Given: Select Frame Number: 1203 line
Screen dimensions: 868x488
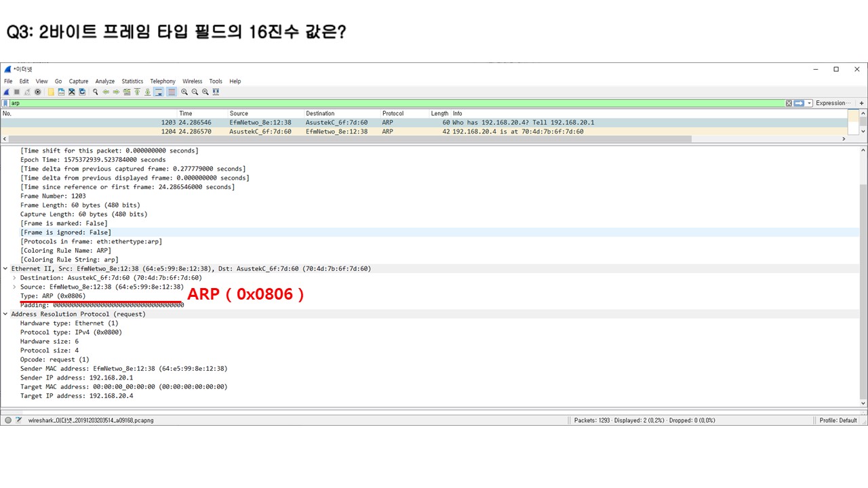Looking at the screenshot, I should [53, 196].
